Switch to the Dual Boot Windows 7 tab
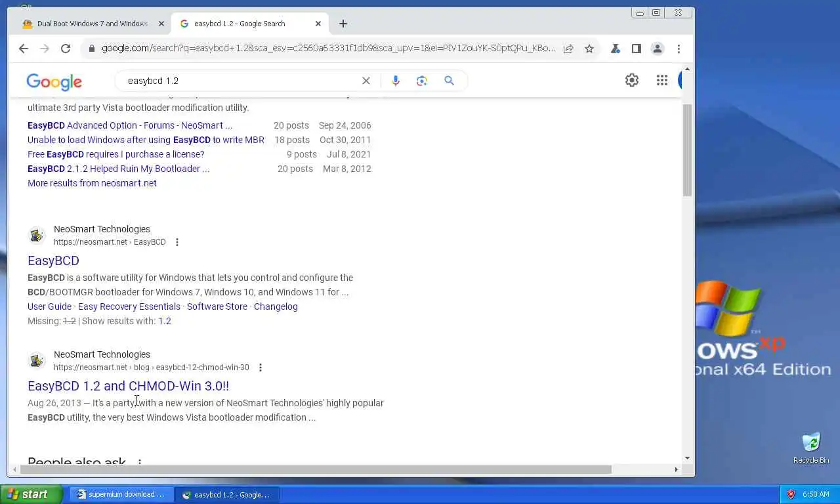 (92, 24)
